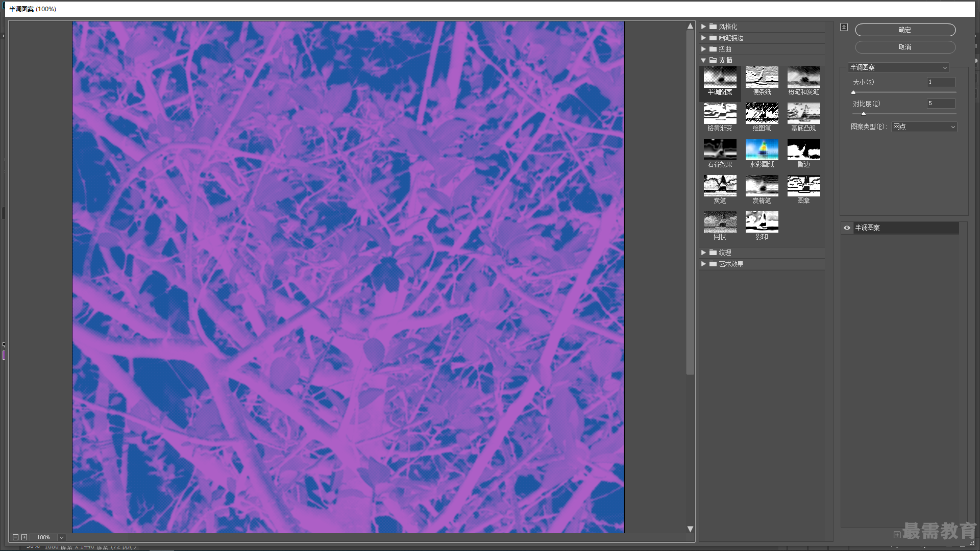Click the preview scroll up arrow
Screen dimensions: 980x551
(690, 26)
